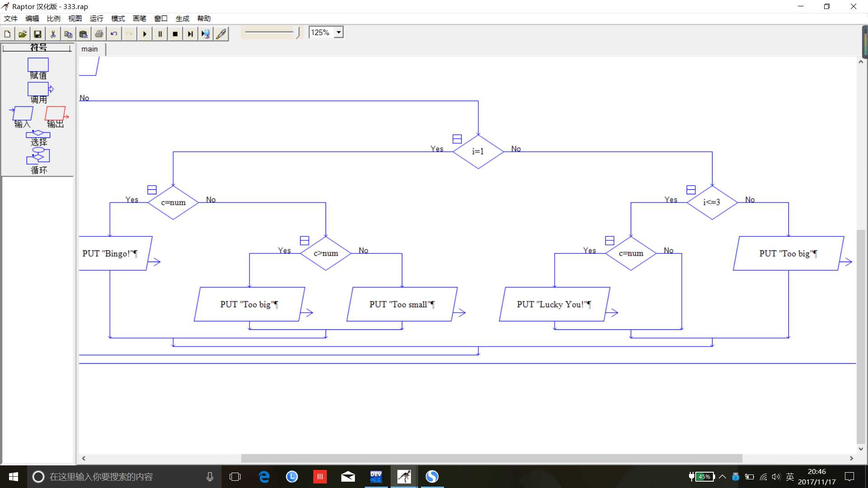Click the Cortana search box
Image resolution: width=868 pixels, height=488 pixels.
[124, 477]
